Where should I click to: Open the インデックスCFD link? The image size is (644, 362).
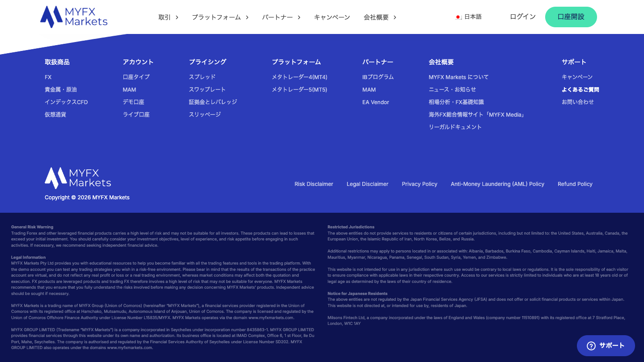[x=66, y=102]
